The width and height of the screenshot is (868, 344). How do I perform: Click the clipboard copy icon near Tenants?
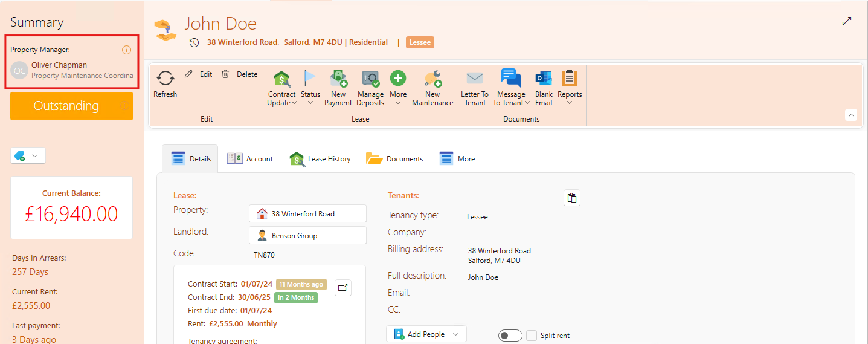coord(572,198)
